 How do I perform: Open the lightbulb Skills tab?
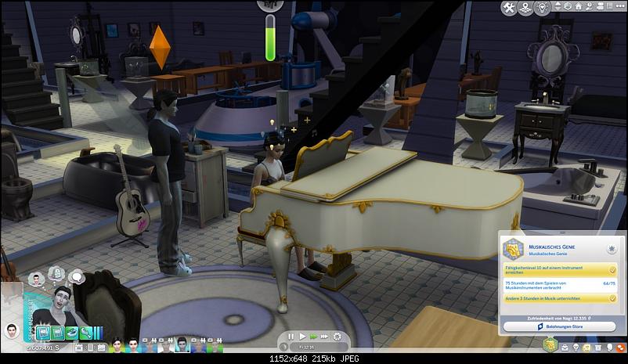click(576, 348)
